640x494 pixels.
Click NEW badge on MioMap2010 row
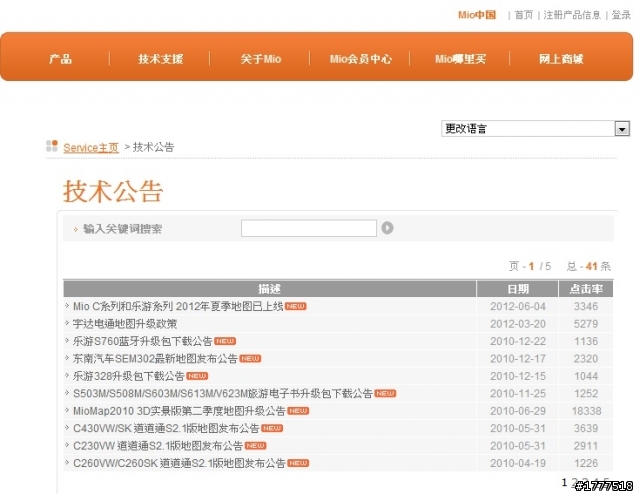point(298,411)
